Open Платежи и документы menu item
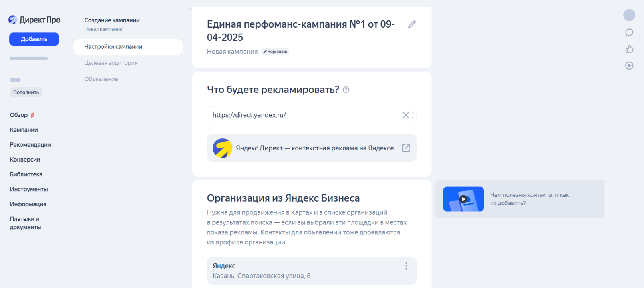The height and width of the screenshot is (288, 644). coord(26,223)
